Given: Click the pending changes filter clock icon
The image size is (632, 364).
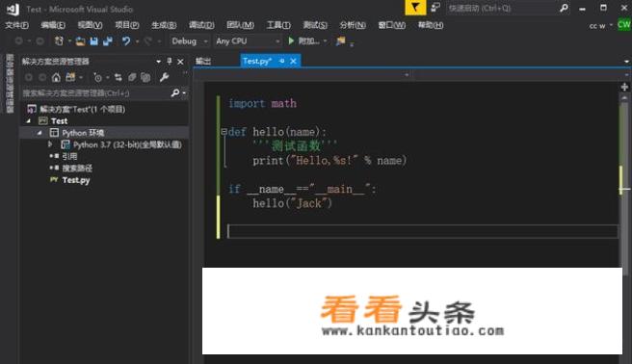Looking at the screenshot, I should 97,77.
